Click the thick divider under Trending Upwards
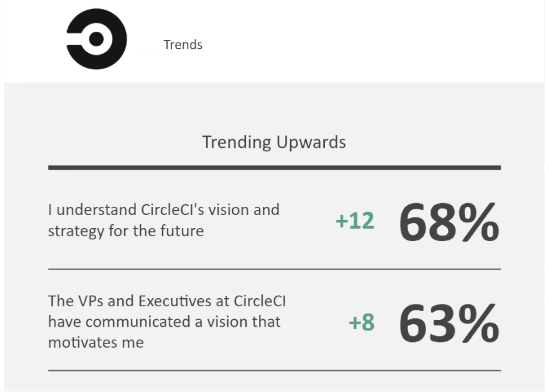Image resolution: width=545 pixels, height=392 pixels. [x=274, y=168]
